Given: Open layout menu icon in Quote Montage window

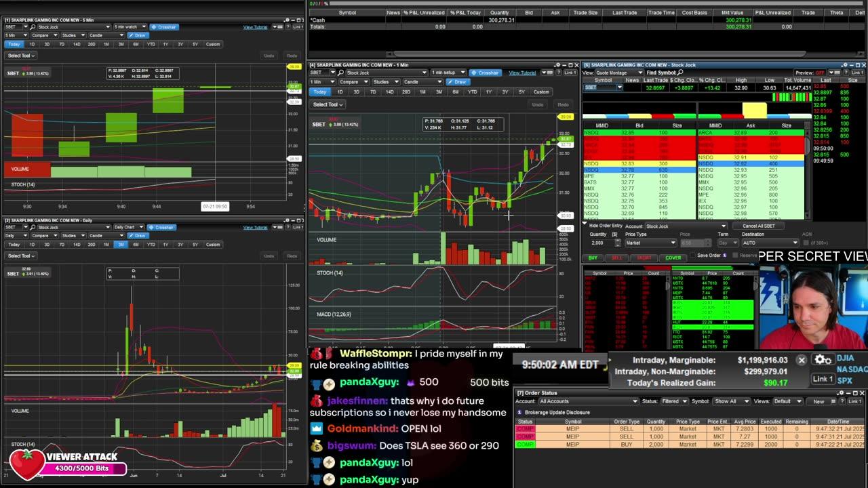Looking at the screenshot, I should [x=834, y=73].
